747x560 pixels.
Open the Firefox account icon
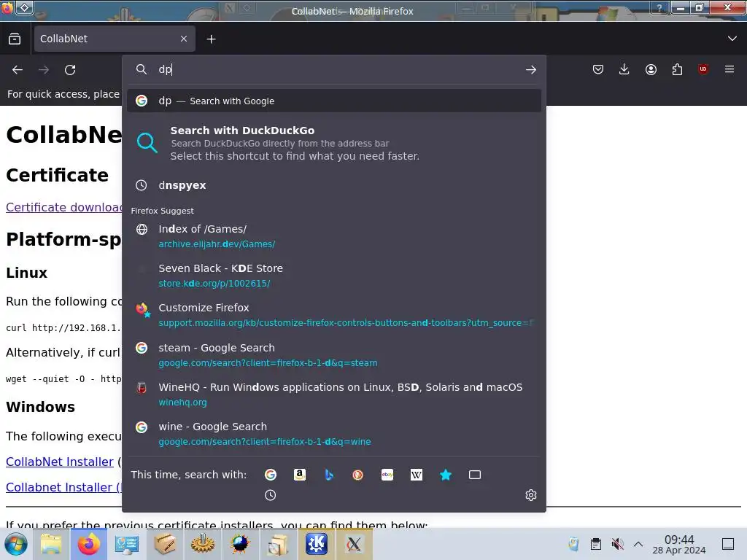click(x=651, y=69)
